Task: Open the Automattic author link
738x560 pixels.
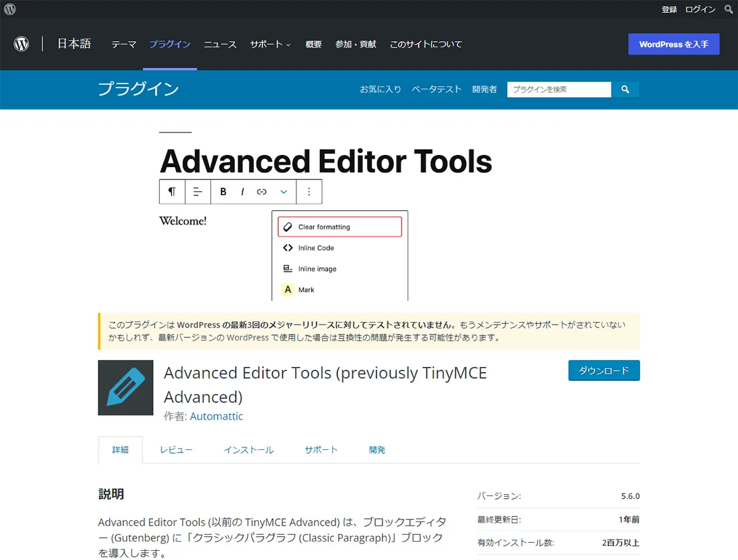Action: [216, 416]
